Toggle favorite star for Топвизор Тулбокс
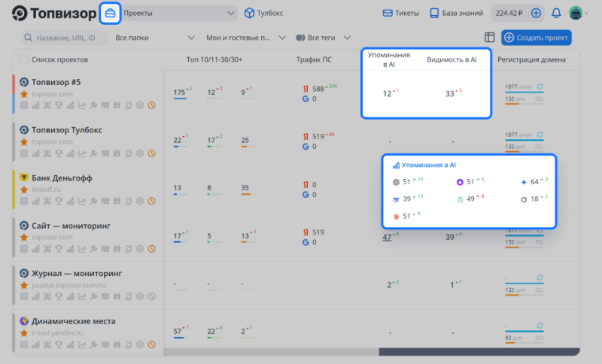This screenshot has width=602, height=364. pyautogui.click(x=24, y=141)
